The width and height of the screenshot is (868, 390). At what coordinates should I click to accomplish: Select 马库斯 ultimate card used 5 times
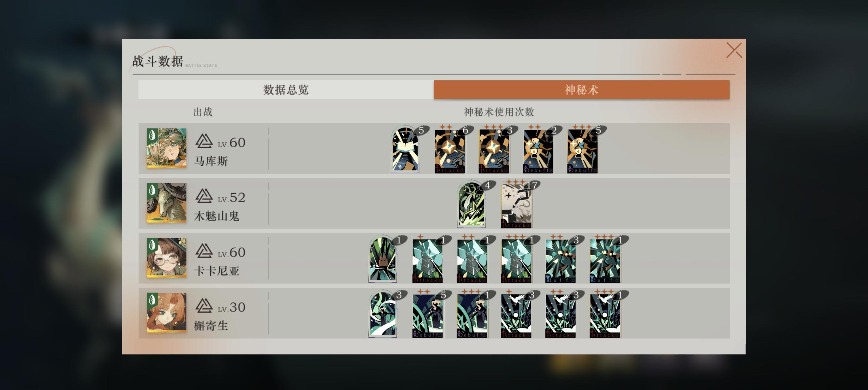tap(405, 149)
